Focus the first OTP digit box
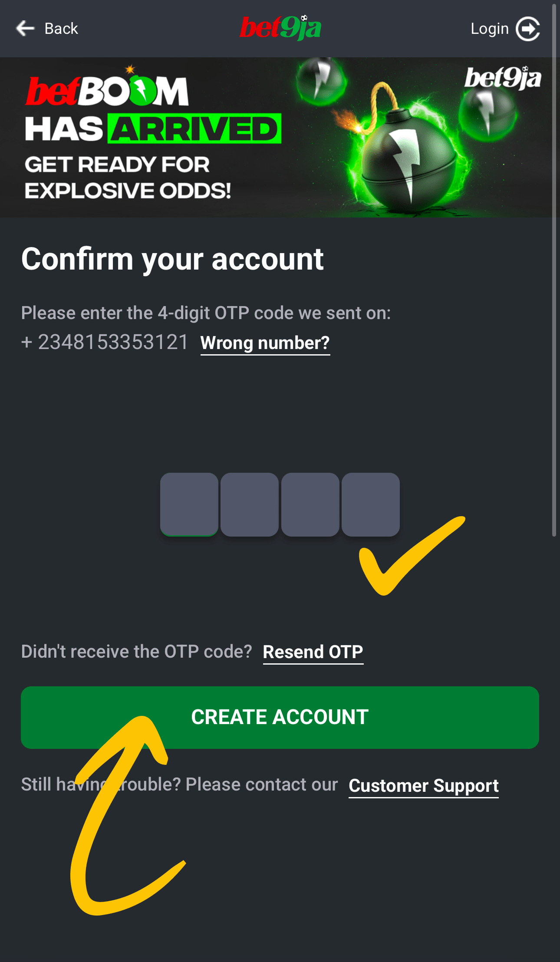Screen dimensions: 560x962 [x=189, y=504]
